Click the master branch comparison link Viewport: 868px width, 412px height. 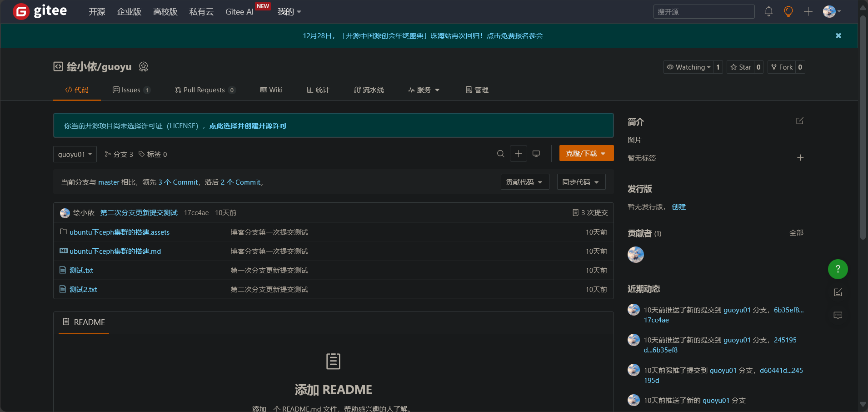109,182
